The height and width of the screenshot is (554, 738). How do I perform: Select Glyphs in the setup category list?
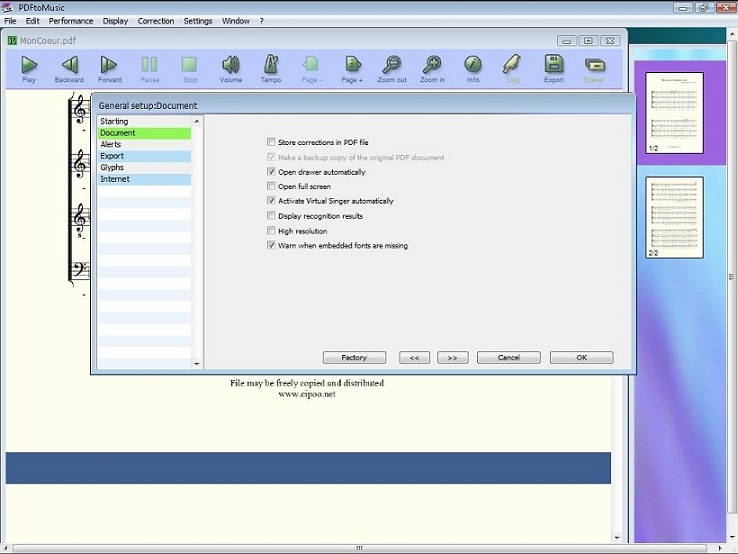coord(112,168)
